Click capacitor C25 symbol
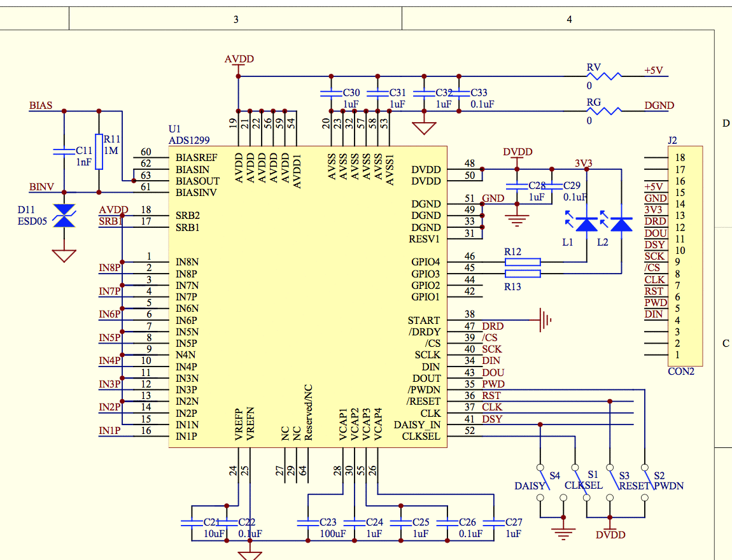732x560 pixels. (400, 523)
